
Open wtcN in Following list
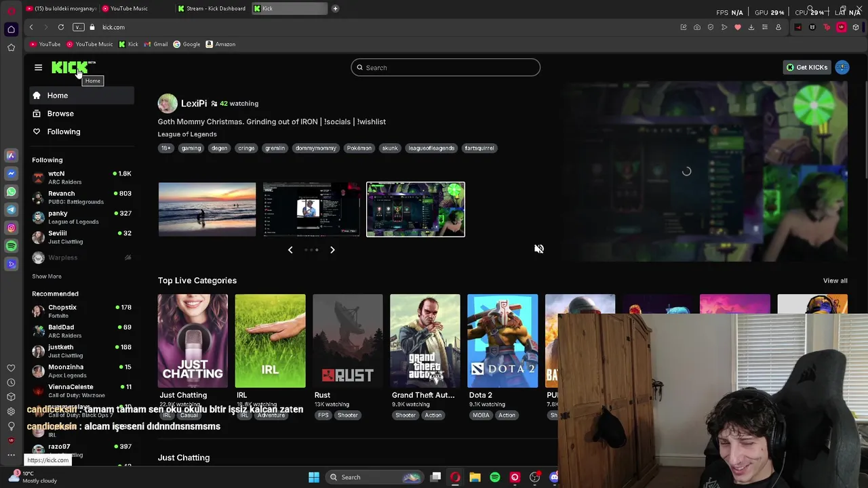point(81,178)
